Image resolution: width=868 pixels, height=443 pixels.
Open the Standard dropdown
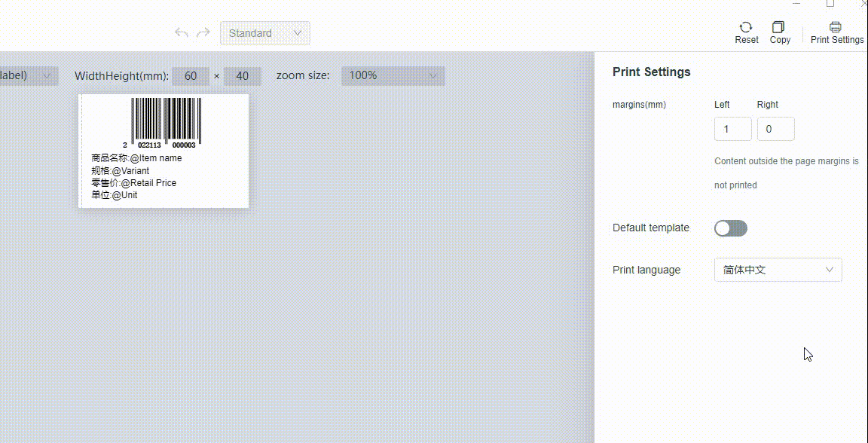click(x=264, y=33)
